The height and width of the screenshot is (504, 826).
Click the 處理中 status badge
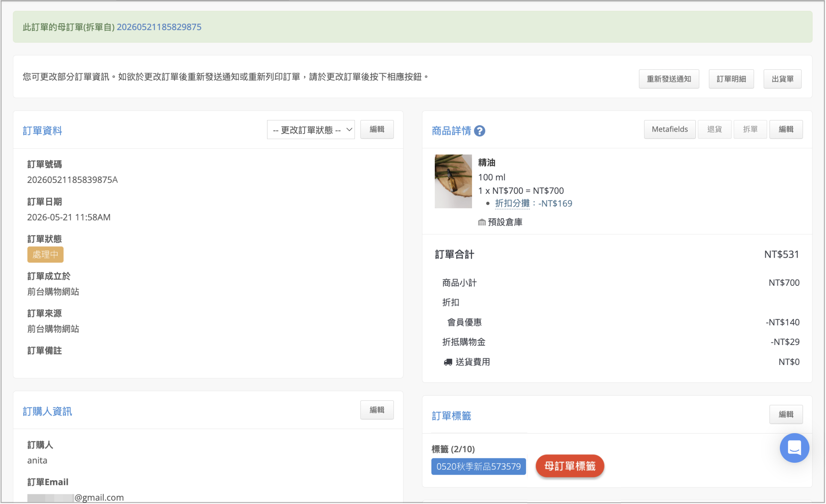pos(45,255)
